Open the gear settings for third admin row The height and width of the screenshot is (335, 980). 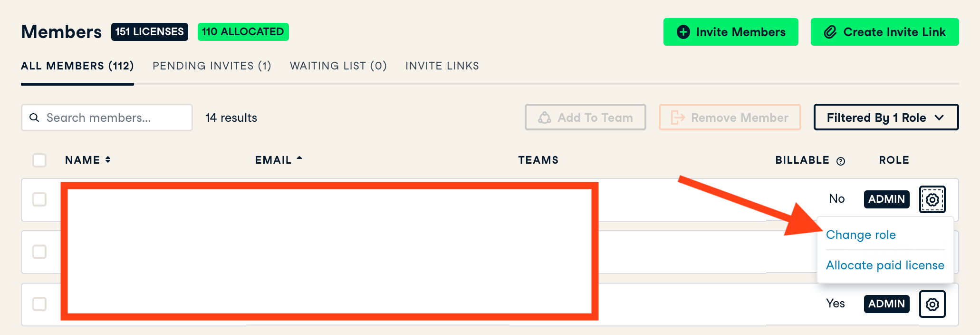932,304
